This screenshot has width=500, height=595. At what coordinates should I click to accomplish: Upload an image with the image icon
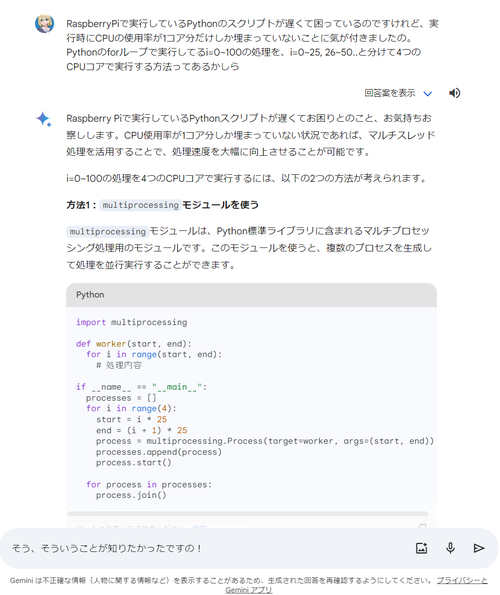pos(421,548)
